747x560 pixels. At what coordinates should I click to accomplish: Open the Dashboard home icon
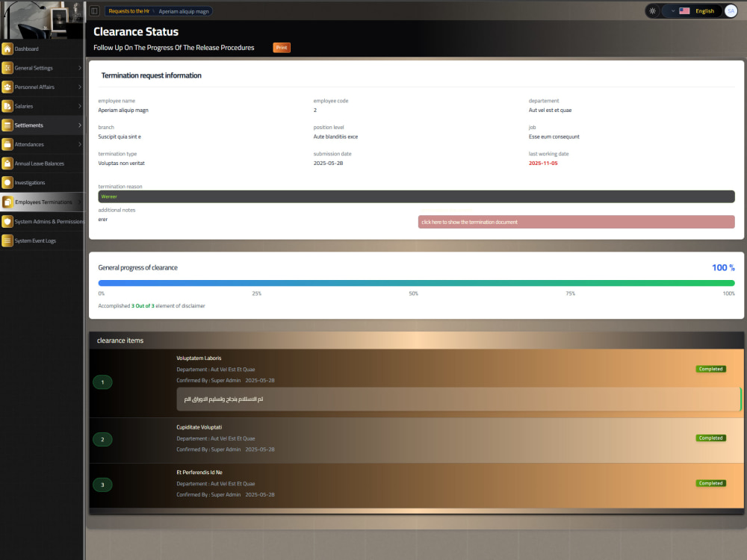pyautogui.click(x=7, y=49)
